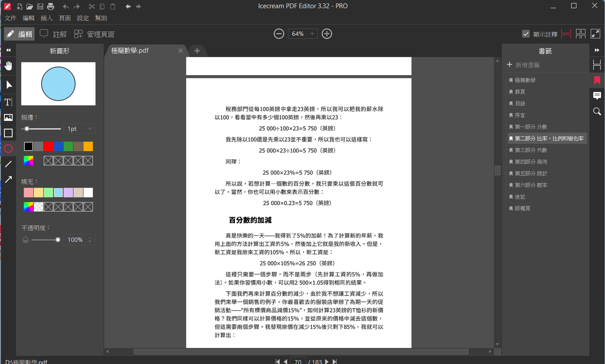This screenshot has width=605, height=364.
Task: Select the Line drawing tool
Action: [x=8, y=165]
